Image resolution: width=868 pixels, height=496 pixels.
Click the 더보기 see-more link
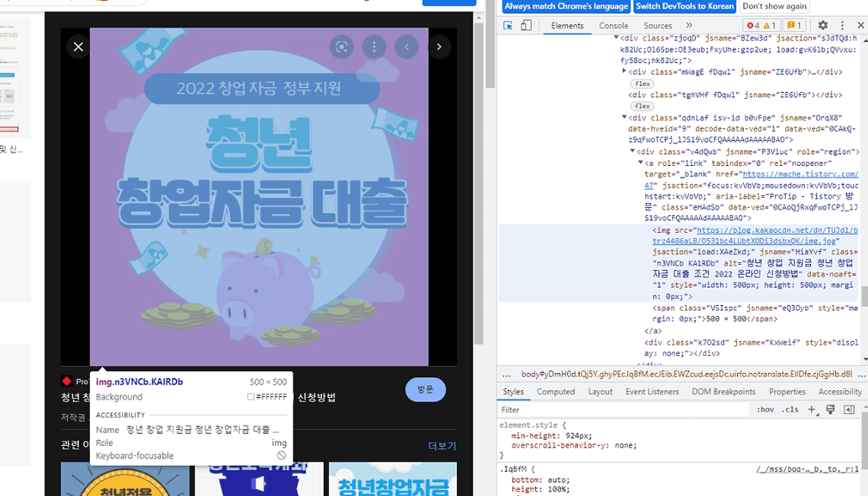[x=442, y=446]
